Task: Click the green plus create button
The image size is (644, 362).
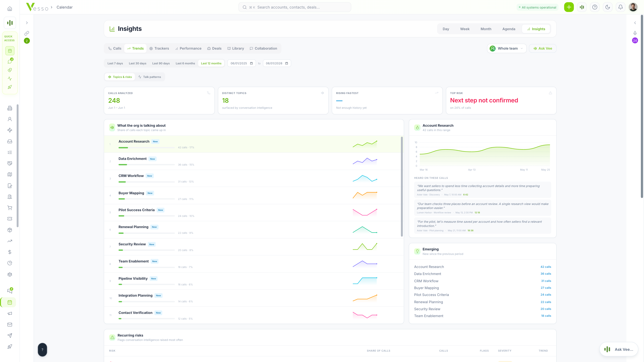Action: (x=569, y=7)
